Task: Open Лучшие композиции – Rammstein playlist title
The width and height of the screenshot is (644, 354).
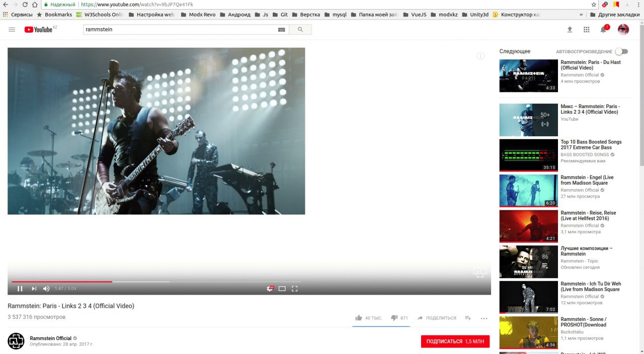Action: [x=587, y=251]
